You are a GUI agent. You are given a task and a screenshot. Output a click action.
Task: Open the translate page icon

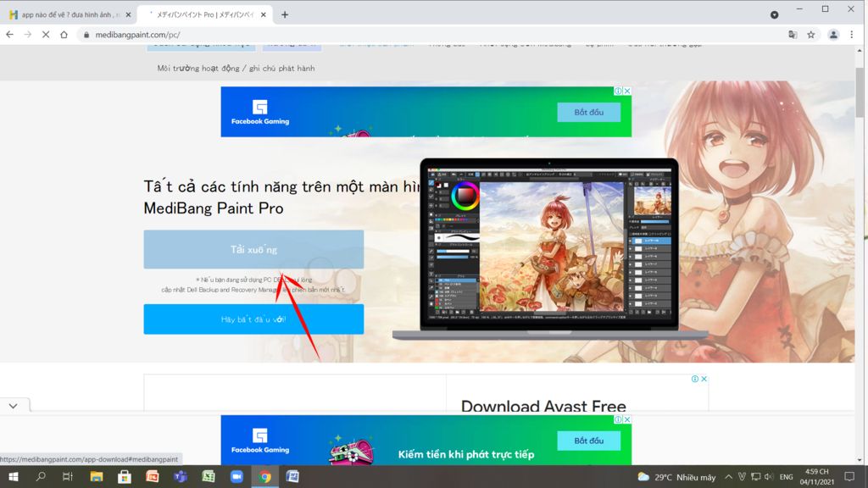pyautogui.click(x=793, y=34)
